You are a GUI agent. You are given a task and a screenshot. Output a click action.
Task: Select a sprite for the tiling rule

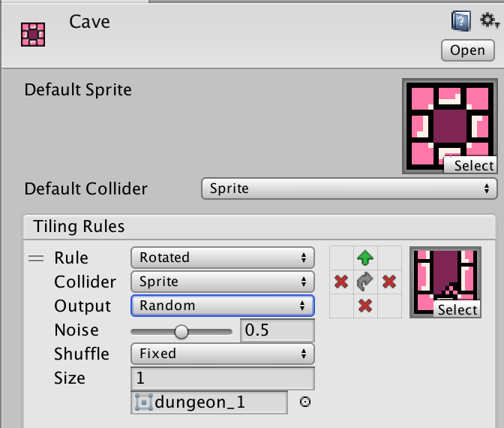457,309
